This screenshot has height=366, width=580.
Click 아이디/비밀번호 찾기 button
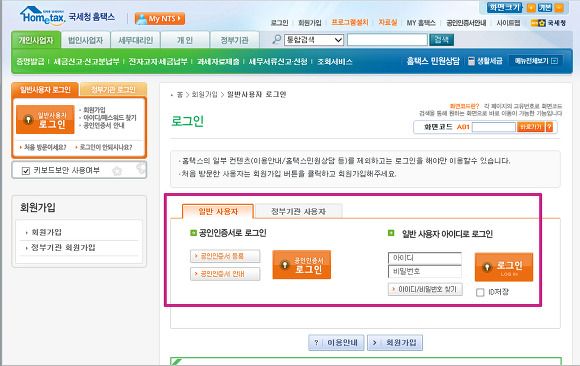tap(425, 289)
